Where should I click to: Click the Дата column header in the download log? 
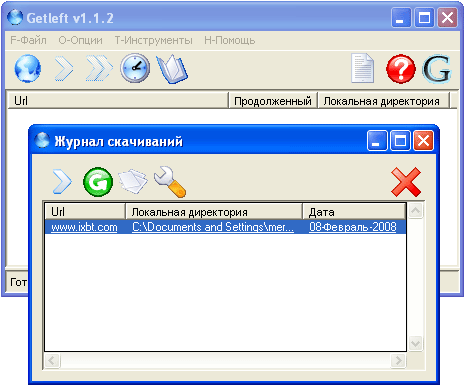coord(354,212)
